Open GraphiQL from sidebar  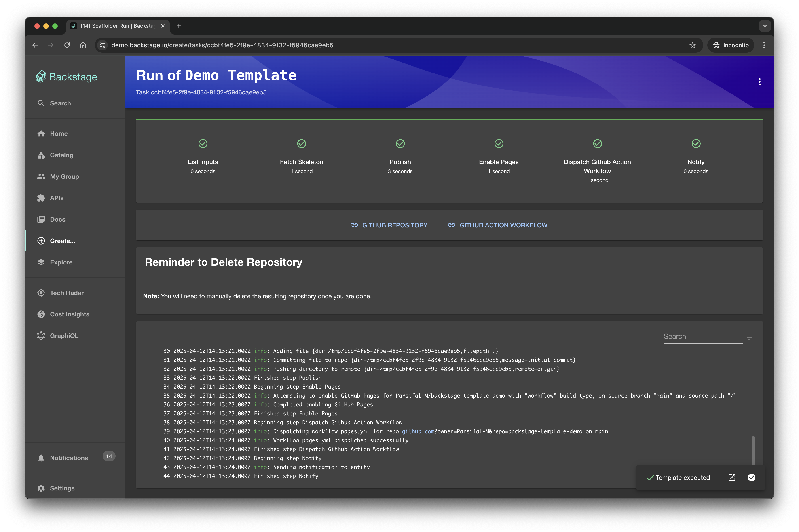64,335
